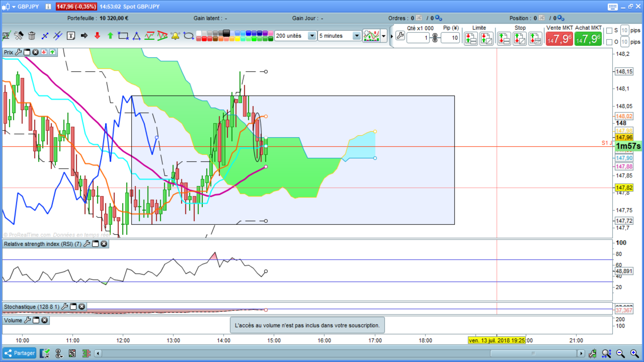The height and width of the screenshot is (362, 644).
Task: Toggle Stochastique panel maximize icon
Action: (73, 307)
